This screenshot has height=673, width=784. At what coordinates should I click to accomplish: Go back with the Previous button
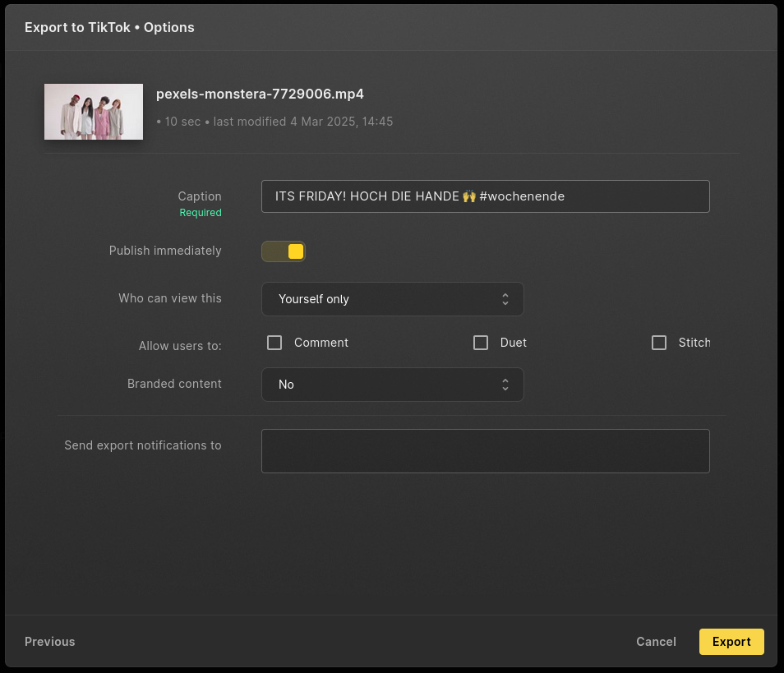point(50,642)
